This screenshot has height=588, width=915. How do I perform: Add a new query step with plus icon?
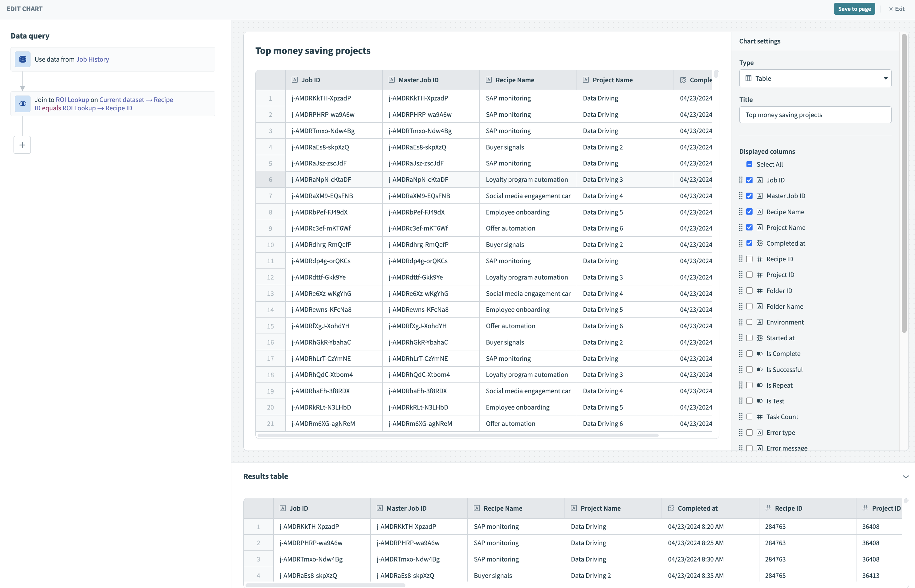coord(22,145)
